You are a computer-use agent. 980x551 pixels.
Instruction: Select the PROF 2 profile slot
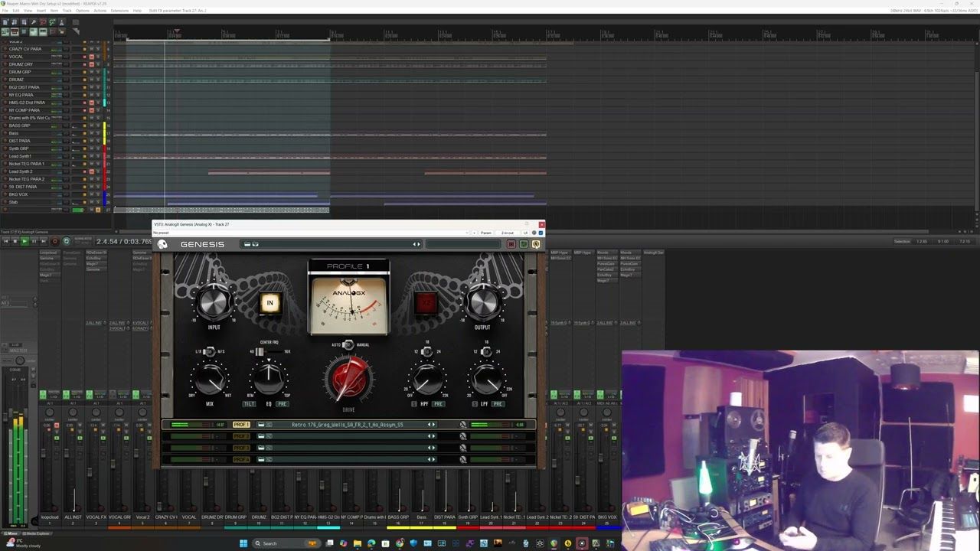tap(241, 436)
